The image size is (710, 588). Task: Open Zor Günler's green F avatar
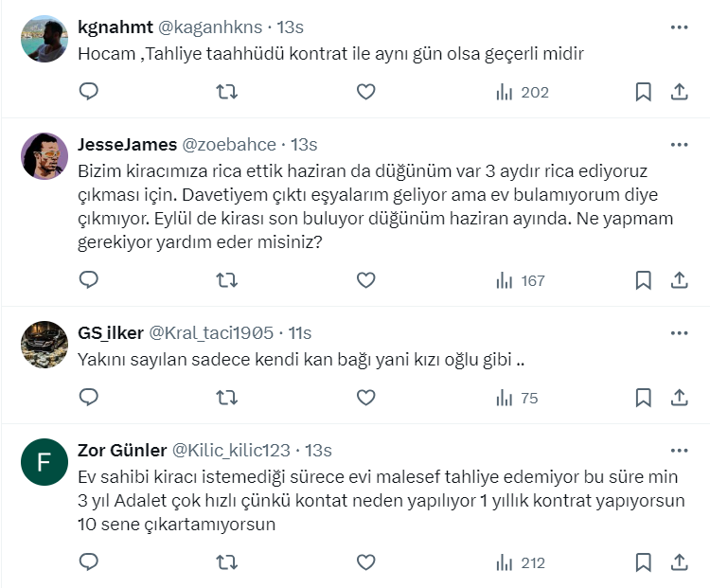pyautogui.click(x=44, y=462)
